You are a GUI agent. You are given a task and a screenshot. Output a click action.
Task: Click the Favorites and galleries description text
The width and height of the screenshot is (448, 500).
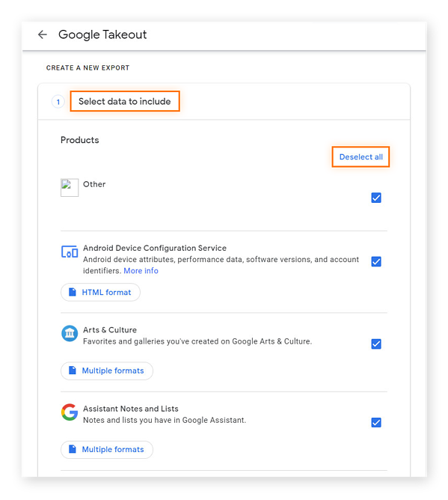197,341
